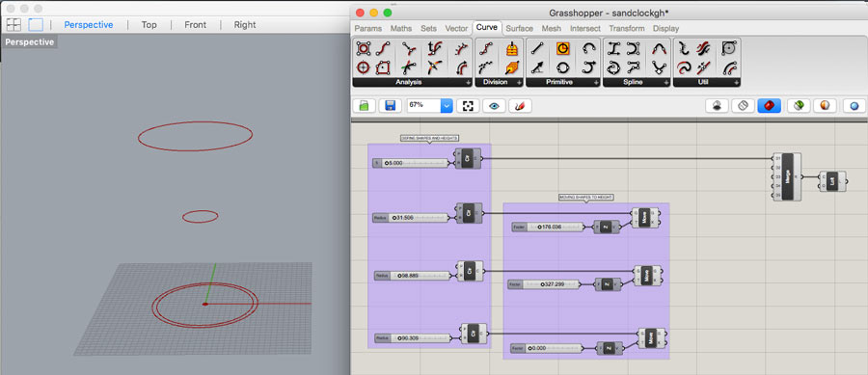Image resolution: width=868 pixels, height=375 pixels.
Task: Click the red double-wave icon in the Util panel
Action: coord(703,48)
